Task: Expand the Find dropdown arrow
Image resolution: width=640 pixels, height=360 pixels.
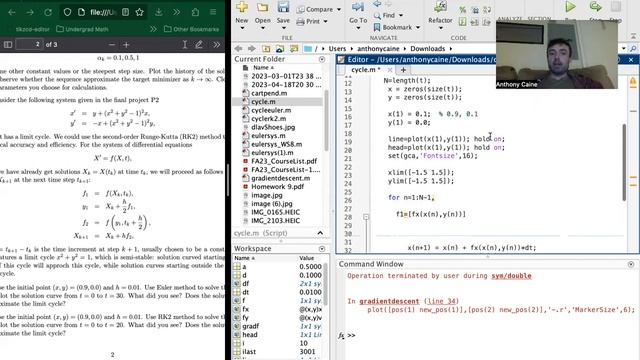Action: point(401,16)
